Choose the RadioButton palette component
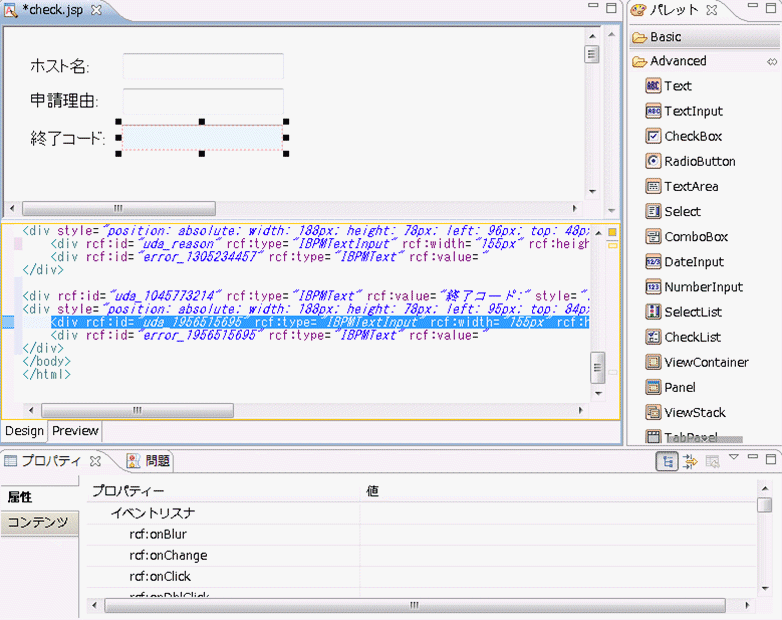Screen dimensions: 782x620 [x=698, y=161]
